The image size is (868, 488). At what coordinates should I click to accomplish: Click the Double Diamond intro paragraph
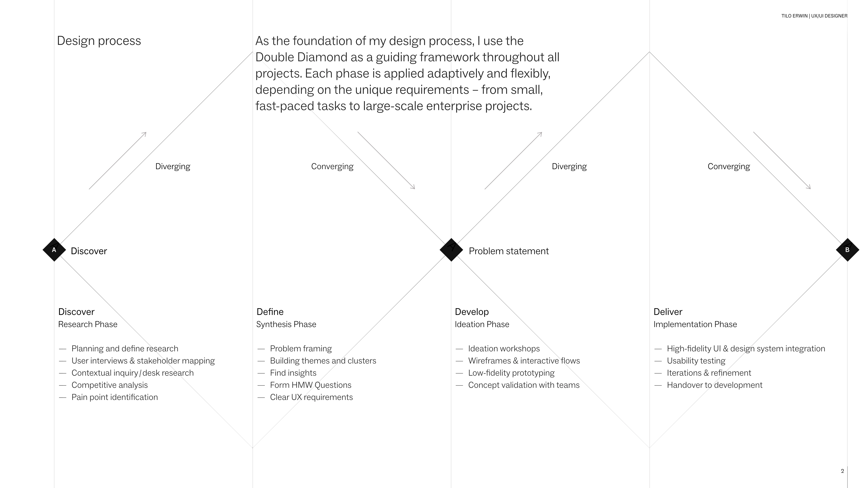[407, 74]
